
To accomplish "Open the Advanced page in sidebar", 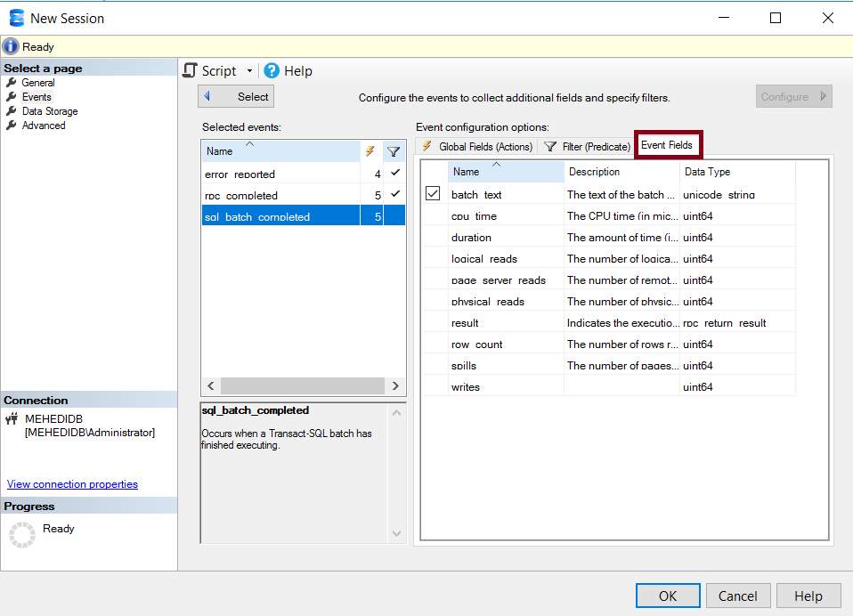I will [x=43, y=126].
